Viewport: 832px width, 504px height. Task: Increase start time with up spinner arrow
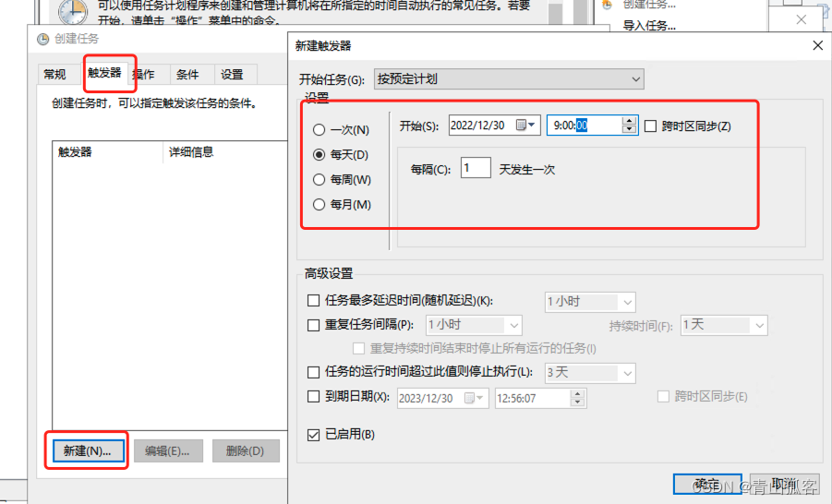coord(629,121)
